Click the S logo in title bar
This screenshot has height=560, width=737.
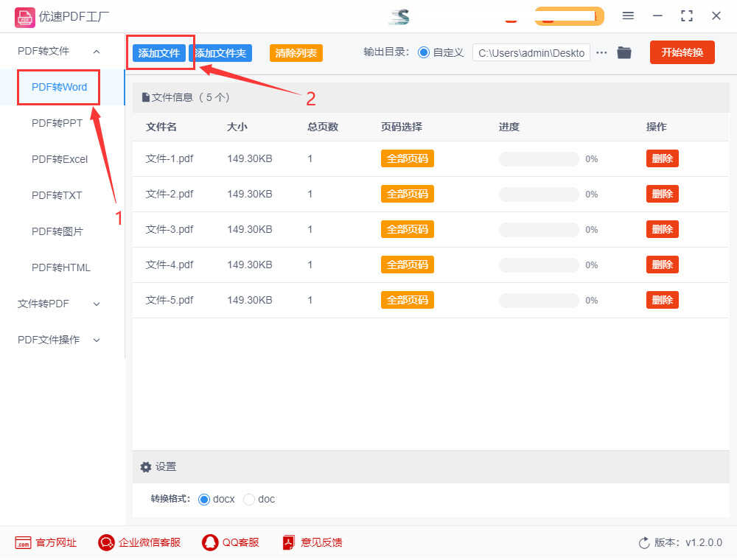(400, 16)
